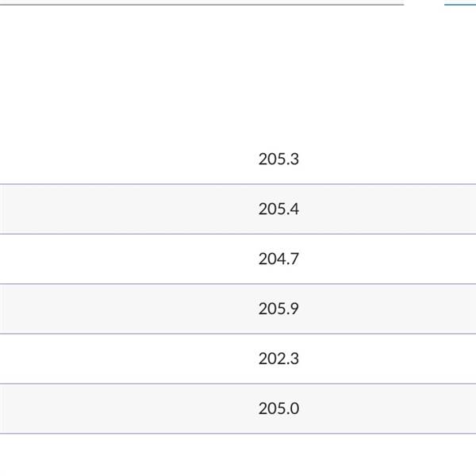Image resolution: width=476 pixels, height=476 pixels.
Task: Click the blue underline in the top-right corner
Action: click(460, 5)
